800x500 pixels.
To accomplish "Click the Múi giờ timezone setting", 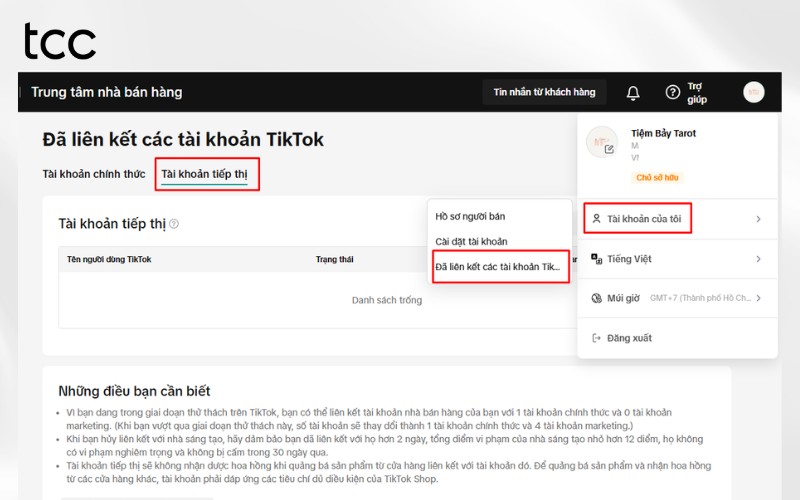I will click(678, 298).
